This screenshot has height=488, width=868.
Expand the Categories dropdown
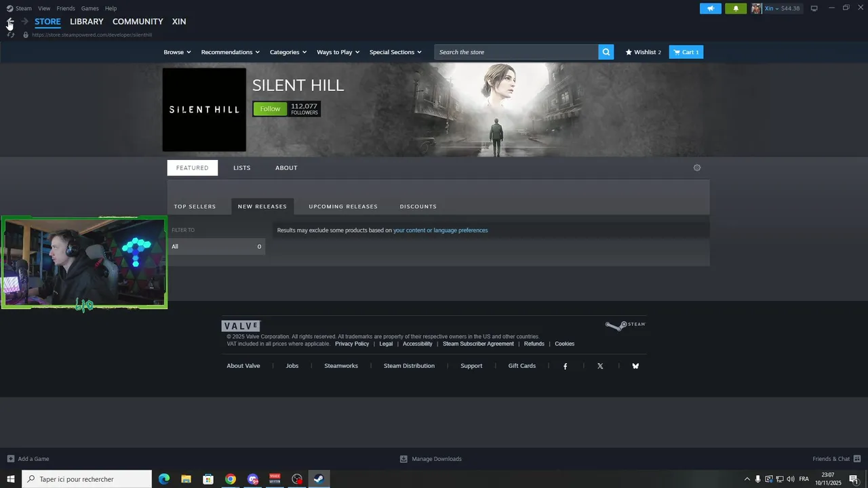tap(288, 52)
